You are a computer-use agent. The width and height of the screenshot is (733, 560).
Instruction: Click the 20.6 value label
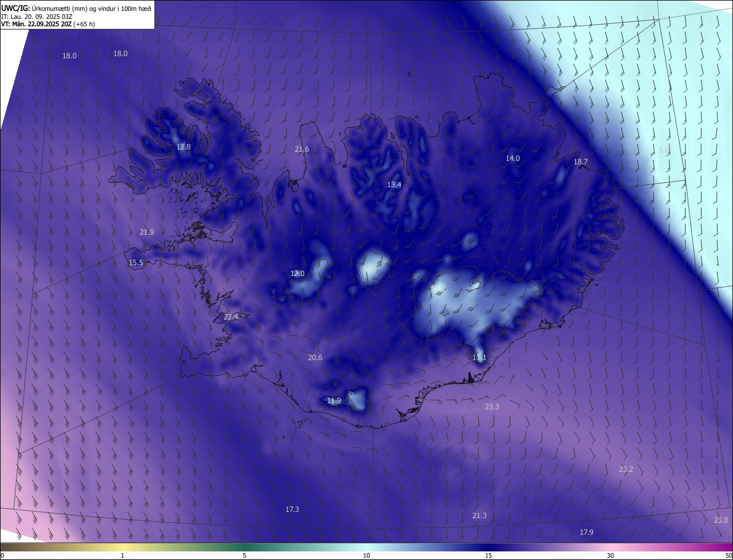tap(315, 358)
